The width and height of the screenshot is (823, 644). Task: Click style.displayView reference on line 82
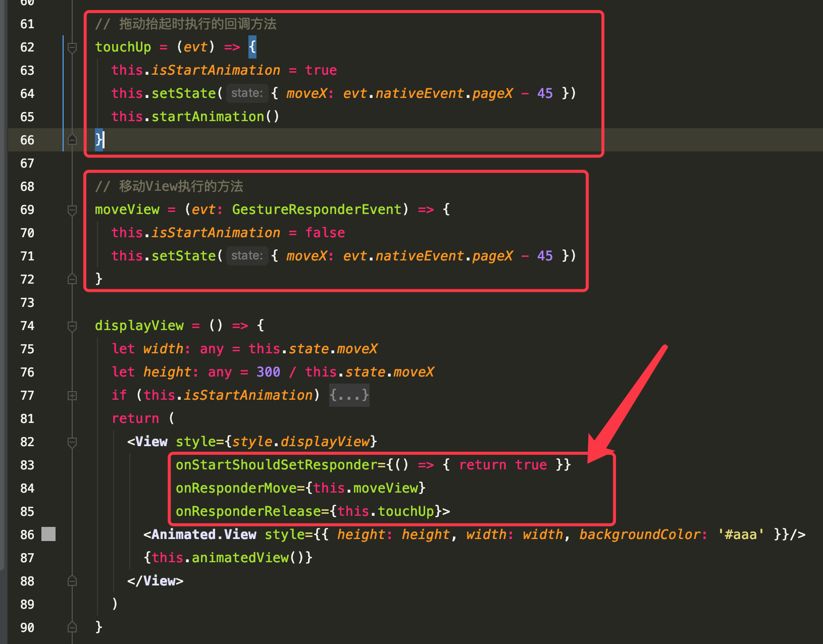point(301,442)
